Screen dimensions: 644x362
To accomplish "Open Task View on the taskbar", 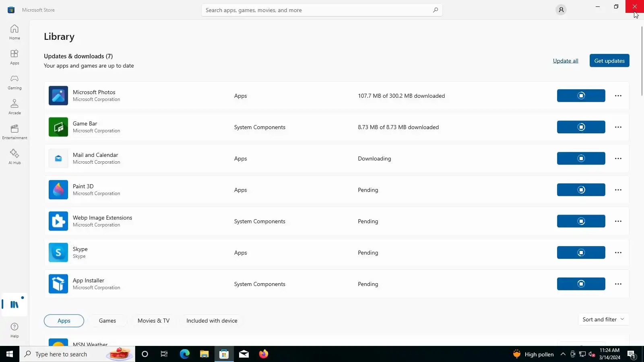I will (x=164, y=354).
